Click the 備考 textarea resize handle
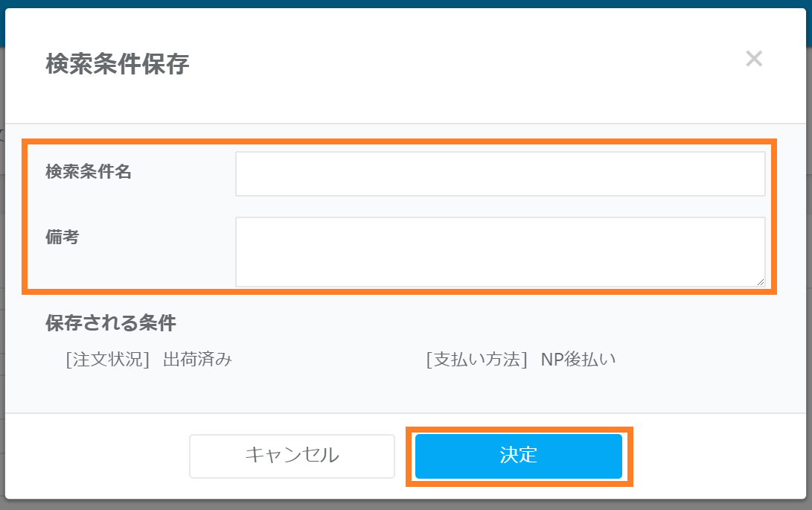812x510 pixels. [x=761, y=282]
